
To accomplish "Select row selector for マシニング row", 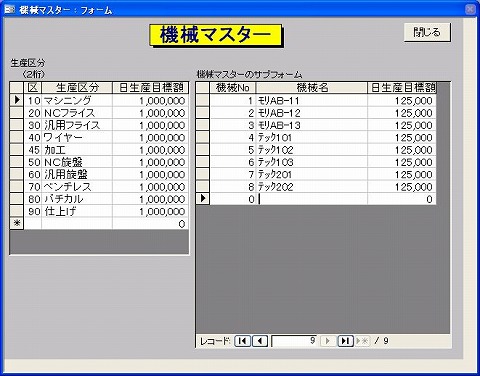I will (16, 100).
